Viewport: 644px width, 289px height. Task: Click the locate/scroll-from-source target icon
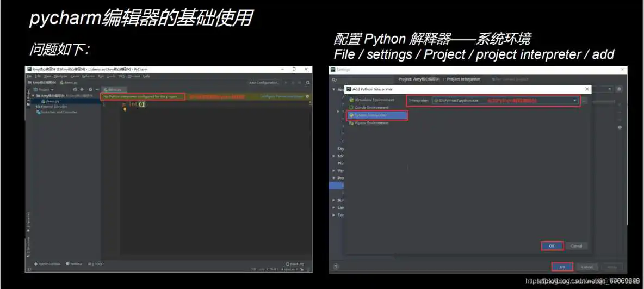pyautogui.click(x=75, y=90)
